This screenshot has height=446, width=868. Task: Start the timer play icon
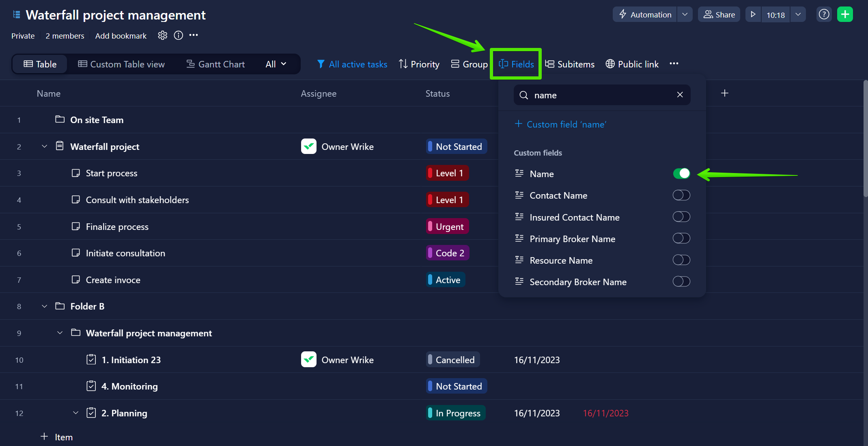(753, 15)
